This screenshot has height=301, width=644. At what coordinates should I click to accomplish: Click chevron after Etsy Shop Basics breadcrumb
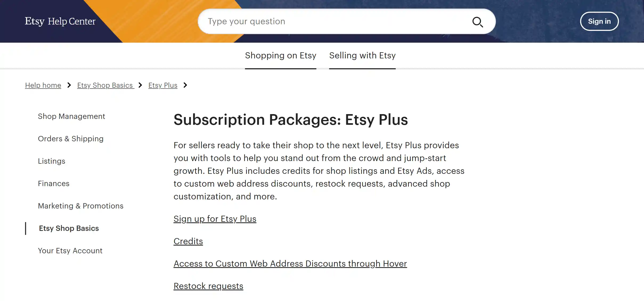(x=140, y=85)
